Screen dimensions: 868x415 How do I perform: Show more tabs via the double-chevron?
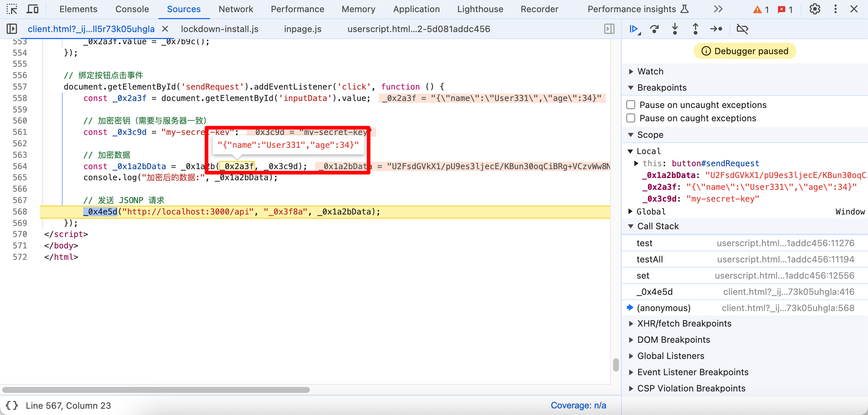(718, 9)
